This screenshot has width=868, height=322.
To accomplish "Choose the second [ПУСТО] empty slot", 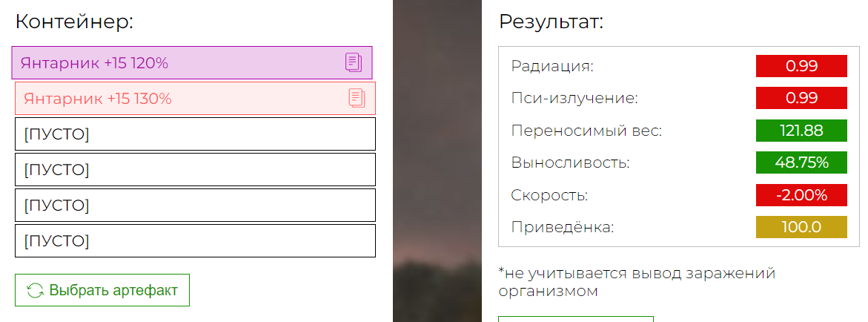I will [196, 170].
